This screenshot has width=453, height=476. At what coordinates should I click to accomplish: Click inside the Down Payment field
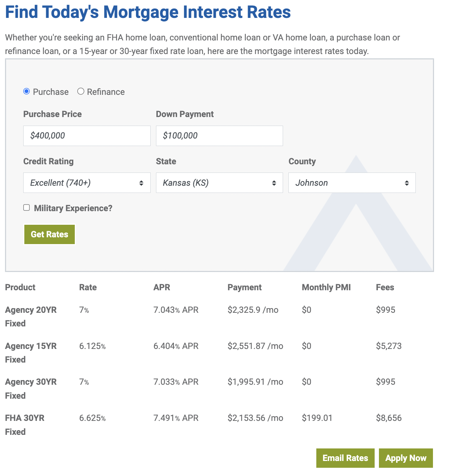point(219,136)
